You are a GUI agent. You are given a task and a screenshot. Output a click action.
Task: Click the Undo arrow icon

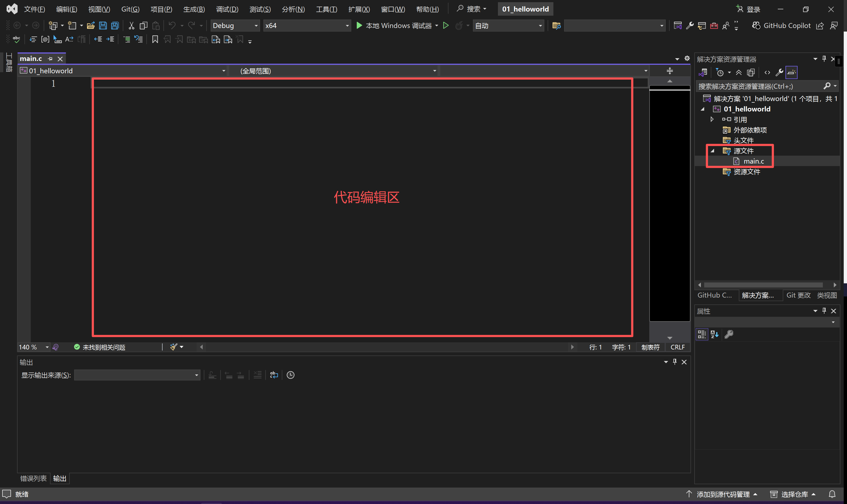[172, 26]
